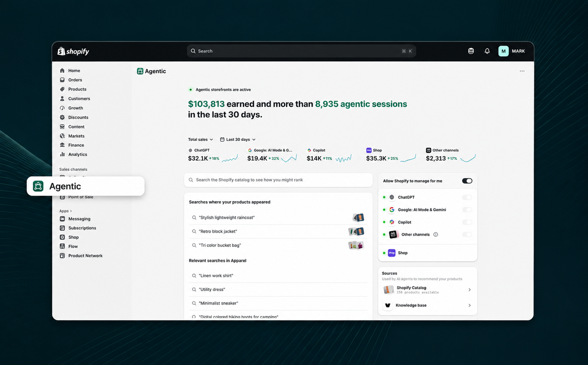Open the Shopify Catalog chevron
588x365 pixels.
469,290
